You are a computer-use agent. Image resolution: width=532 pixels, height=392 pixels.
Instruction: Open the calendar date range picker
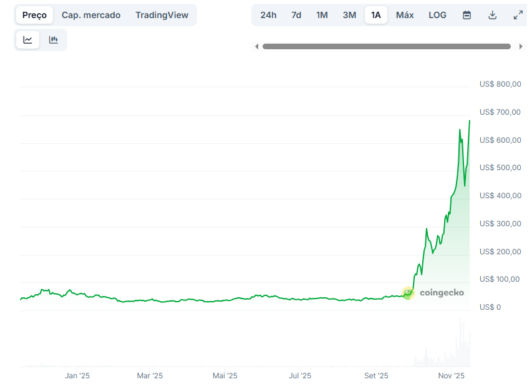click(467, 15)
